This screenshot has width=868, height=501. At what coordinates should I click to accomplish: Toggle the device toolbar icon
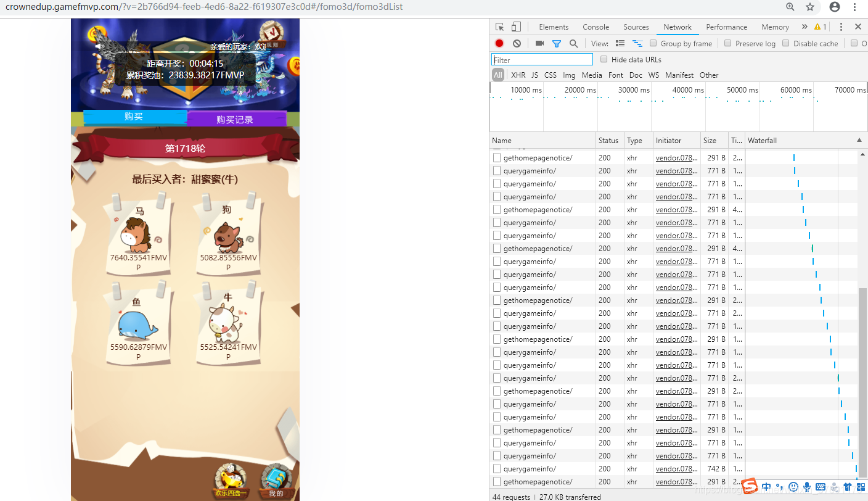point(516,27)
